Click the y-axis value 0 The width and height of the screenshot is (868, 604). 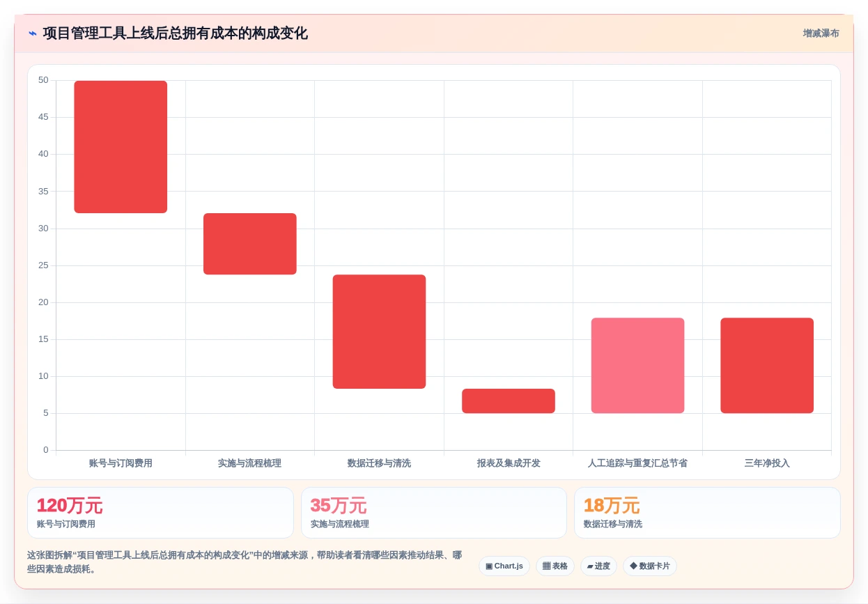(x=46, y=450)
